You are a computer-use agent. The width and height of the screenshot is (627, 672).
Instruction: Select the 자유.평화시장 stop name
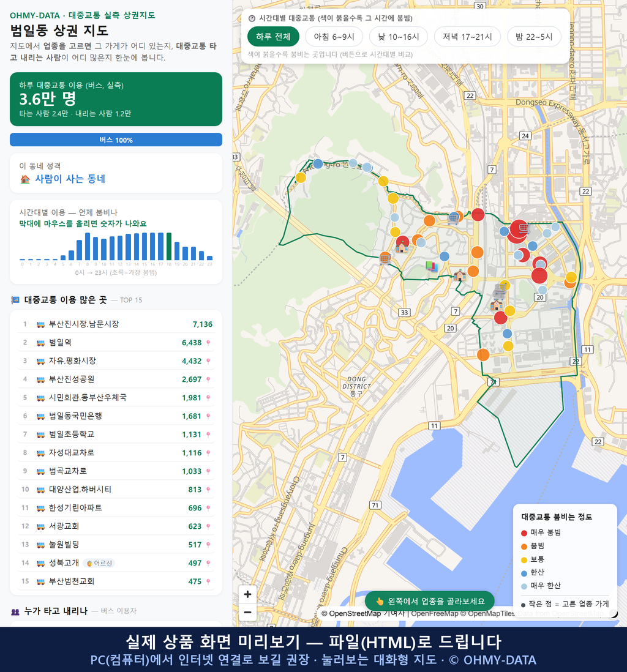click(x=72, y=361)
